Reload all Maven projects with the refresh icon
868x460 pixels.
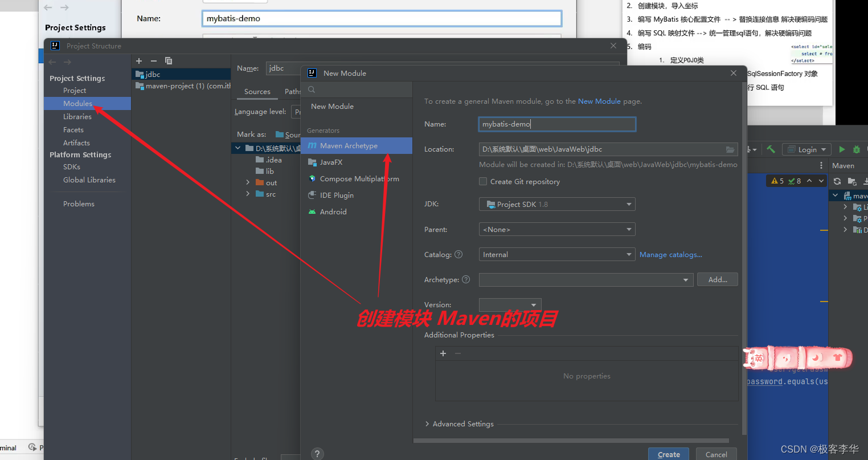coord(837,181)
